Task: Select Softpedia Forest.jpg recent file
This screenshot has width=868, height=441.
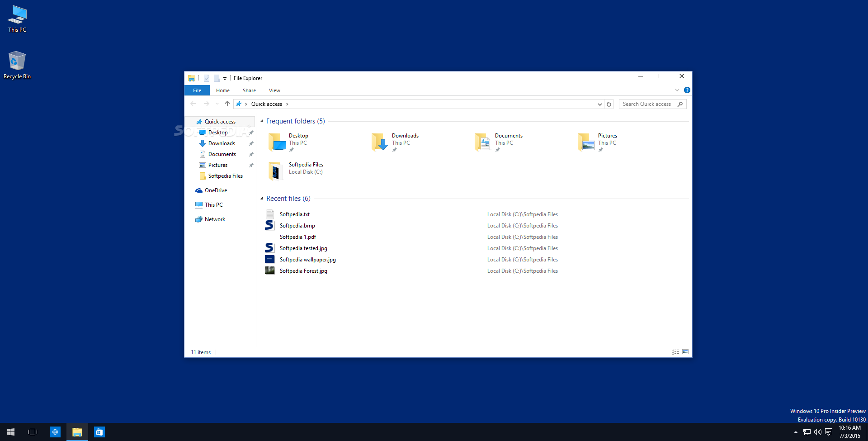Action: pyautogui.click(x=303, y=271)
